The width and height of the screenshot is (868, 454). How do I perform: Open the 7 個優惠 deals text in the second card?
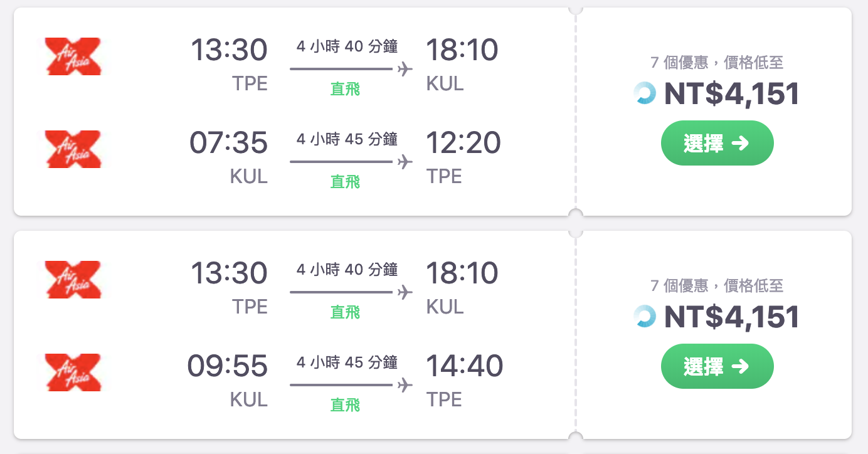coord(680,286)
